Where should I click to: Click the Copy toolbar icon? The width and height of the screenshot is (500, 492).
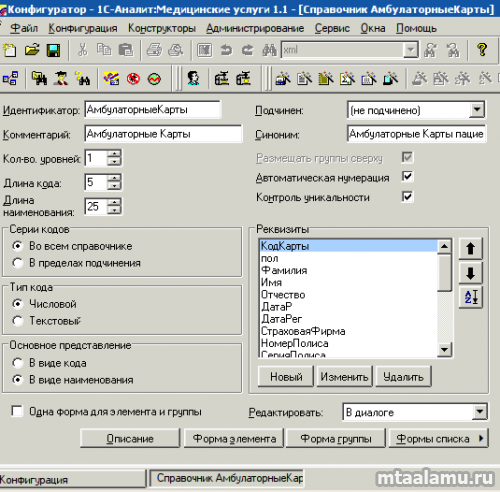tap(104, 50)
